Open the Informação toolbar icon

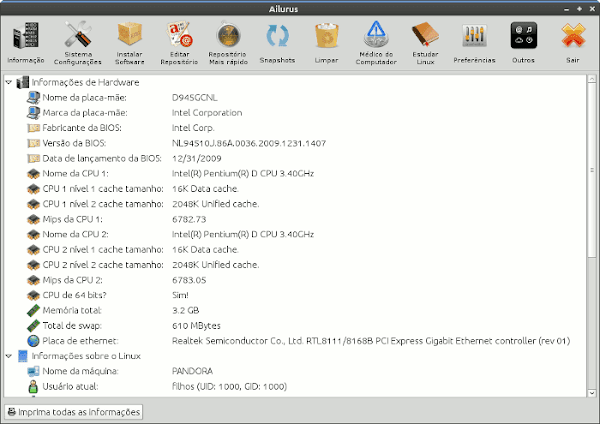25,38
